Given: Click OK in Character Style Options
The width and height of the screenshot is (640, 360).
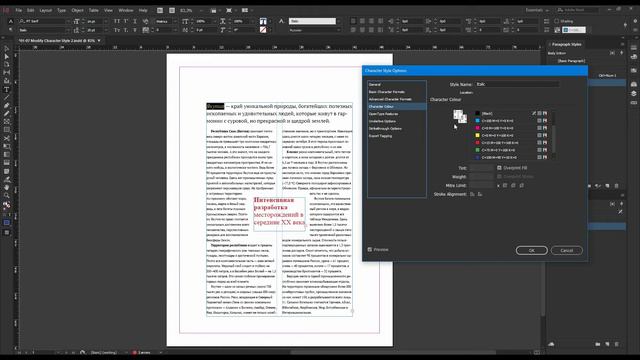Looking at the screenshot, I should click(531, 250).
